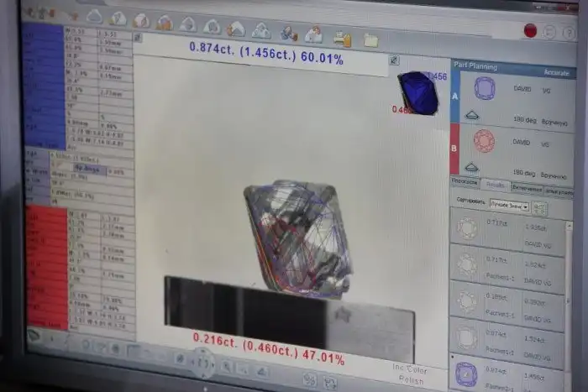Click the blue 3D stone preview thumbnail
This screenshot has width=588, height=392.
(x=418, y=92)
